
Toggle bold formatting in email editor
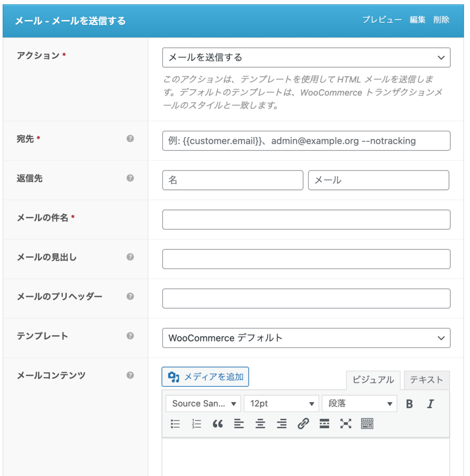pyautogui.click(x=409, y=404)
